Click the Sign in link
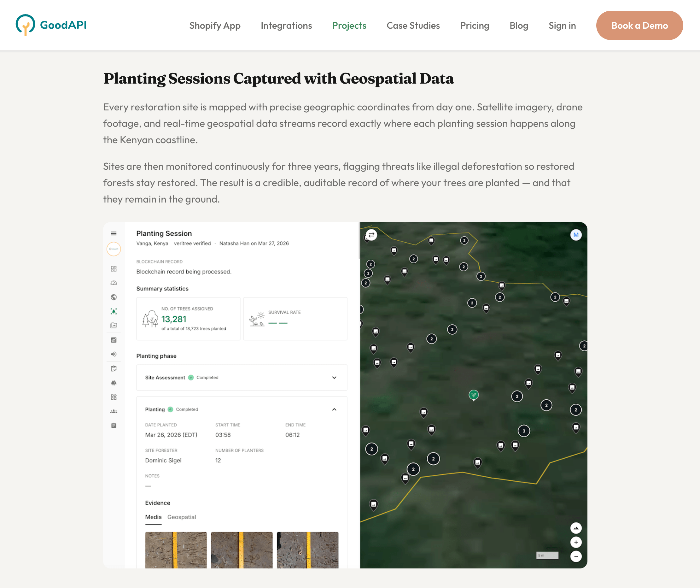 (x=562, y=26)
